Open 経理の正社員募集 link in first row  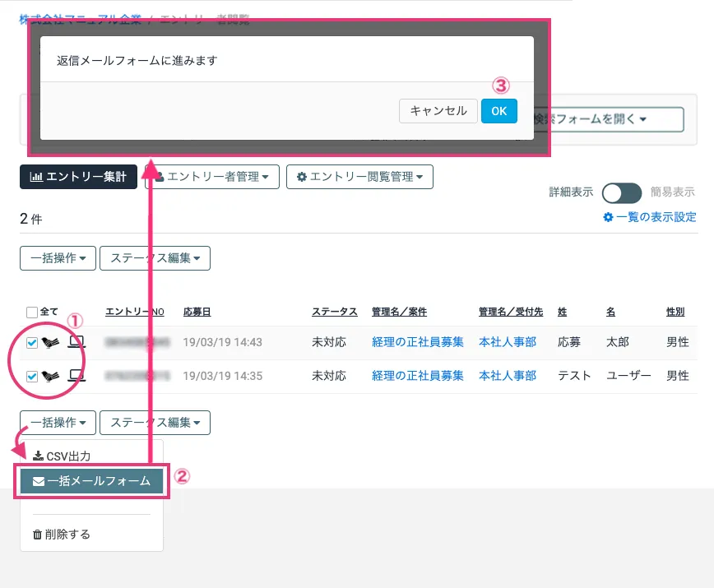(417, 342)
